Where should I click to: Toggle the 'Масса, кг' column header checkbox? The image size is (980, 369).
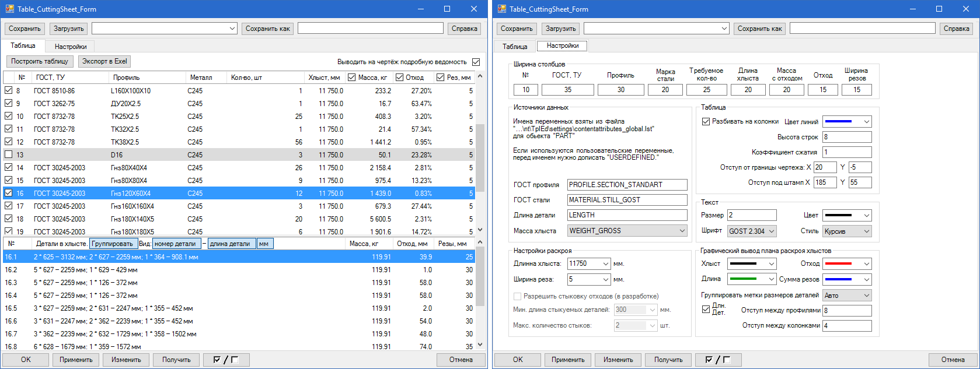coord(351,78)
